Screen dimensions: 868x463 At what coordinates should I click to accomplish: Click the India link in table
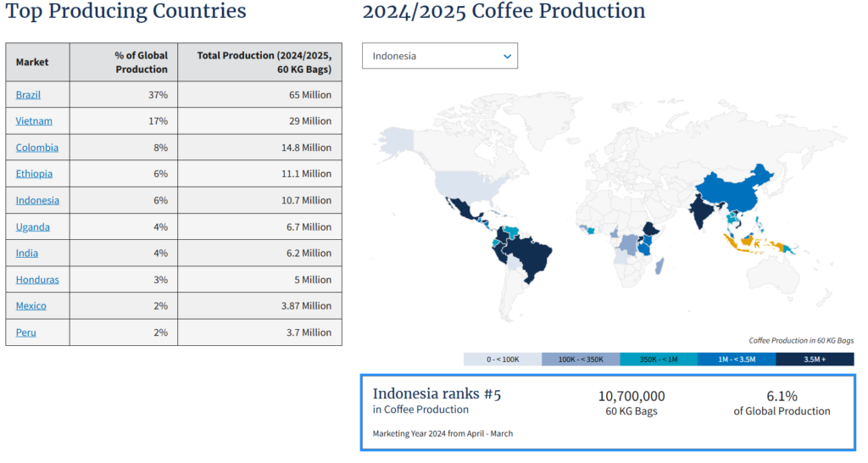coord(27,253)
